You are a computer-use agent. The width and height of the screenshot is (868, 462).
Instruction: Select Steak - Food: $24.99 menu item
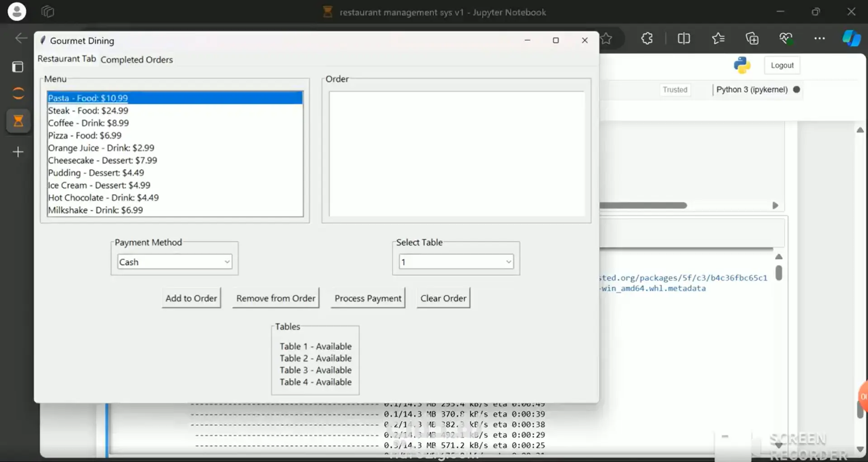pyautogui.click(x=175, y=110)
